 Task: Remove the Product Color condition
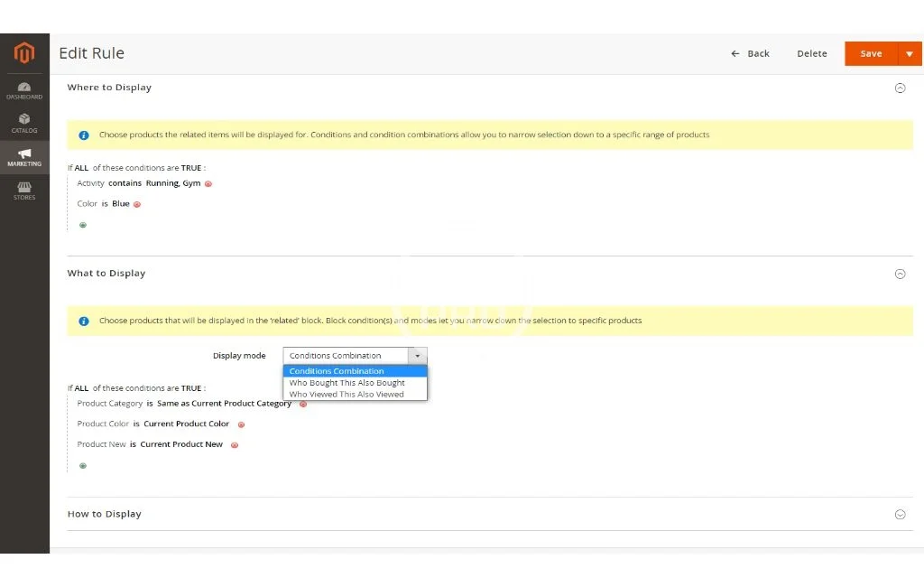coord(241,424)
